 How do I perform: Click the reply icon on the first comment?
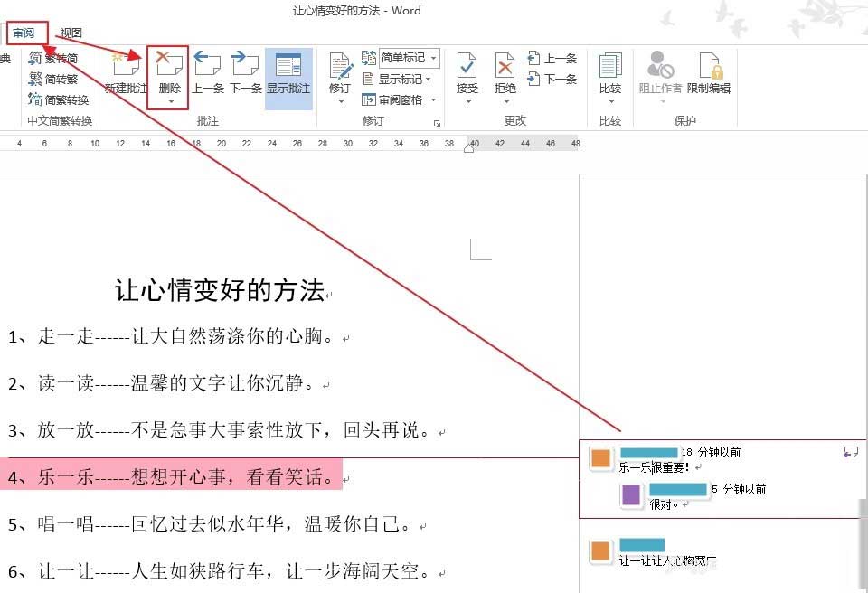[x=850, y=452]
